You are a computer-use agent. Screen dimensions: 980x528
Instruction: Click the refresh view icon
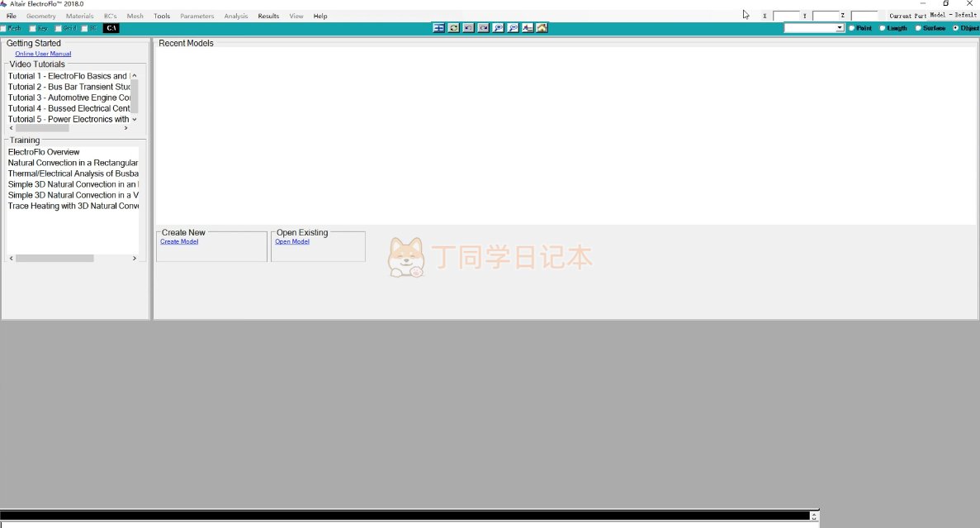coord(453,28)
